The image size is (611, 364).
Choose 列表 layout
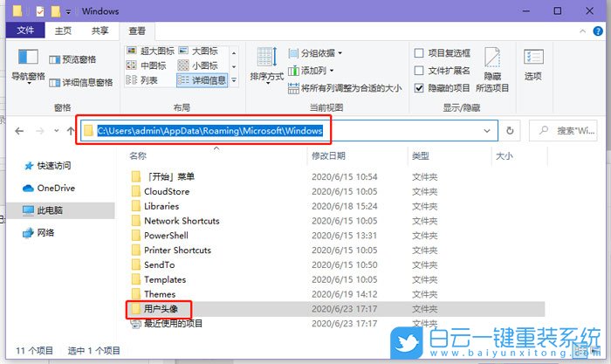click(x=141, y=80)
